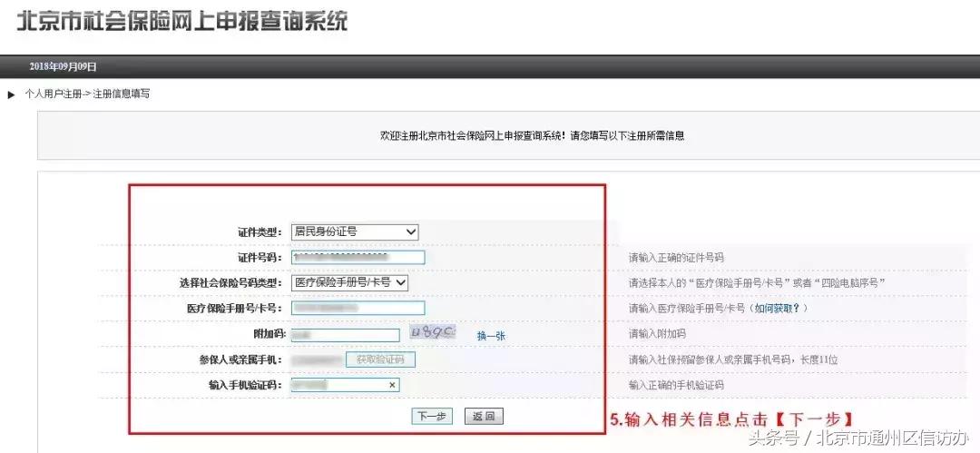Clear the phone verification code field
980x453 pixels.
392,385
